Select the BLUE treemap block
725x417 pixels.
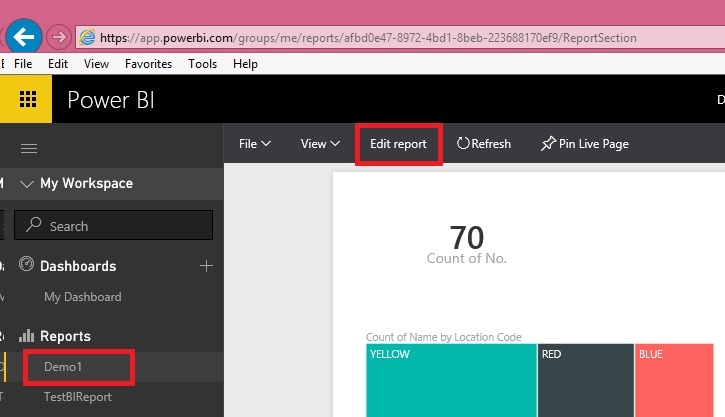point(674,380)
